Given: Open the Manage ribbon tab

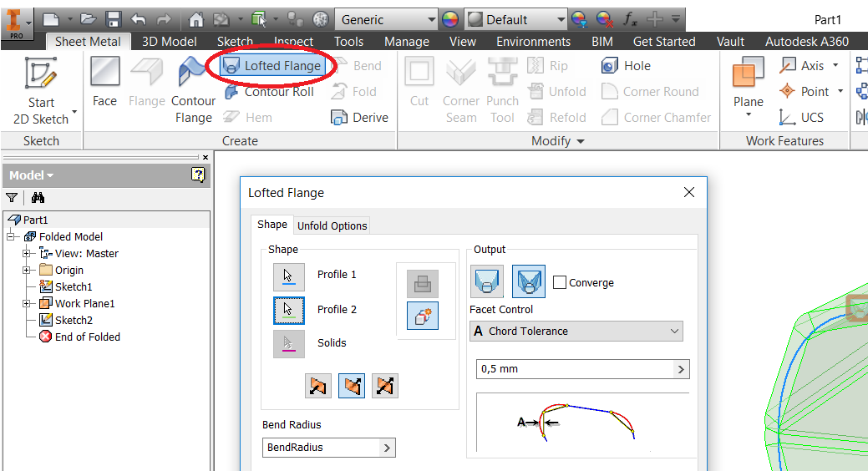Looking at the screenshot, I should [407, 42].
